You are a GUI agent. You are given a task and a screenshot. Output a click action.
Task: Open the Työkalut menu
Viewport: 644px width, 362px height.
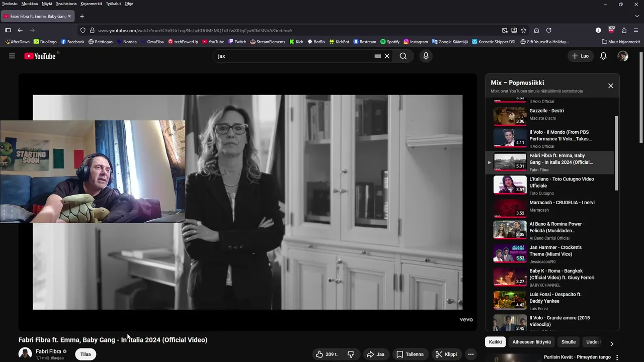113,4
